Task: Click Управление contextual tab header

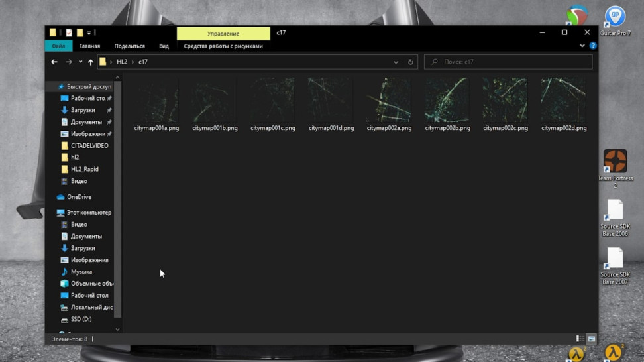Action: click(223, 34)
